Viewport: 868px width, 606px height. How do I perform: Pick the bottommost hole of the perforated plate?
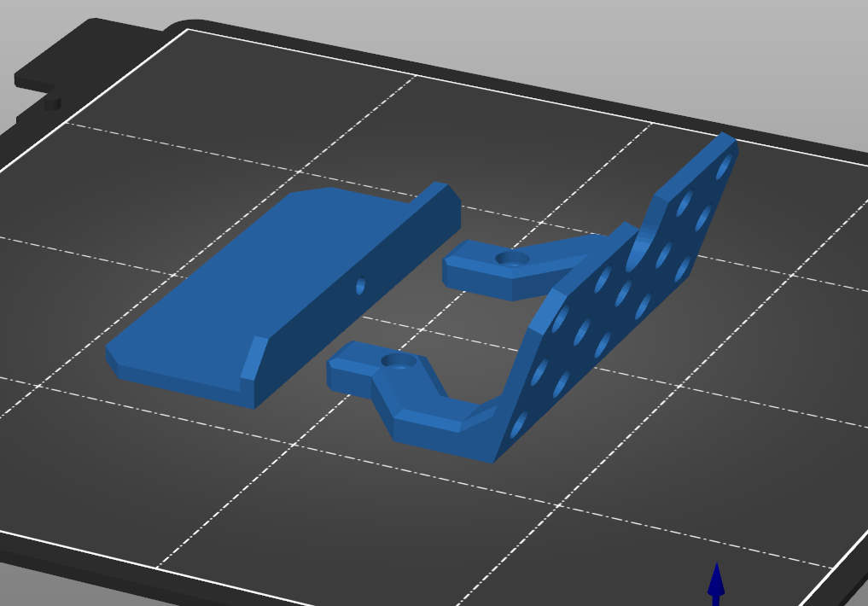[x=520, y=424]
